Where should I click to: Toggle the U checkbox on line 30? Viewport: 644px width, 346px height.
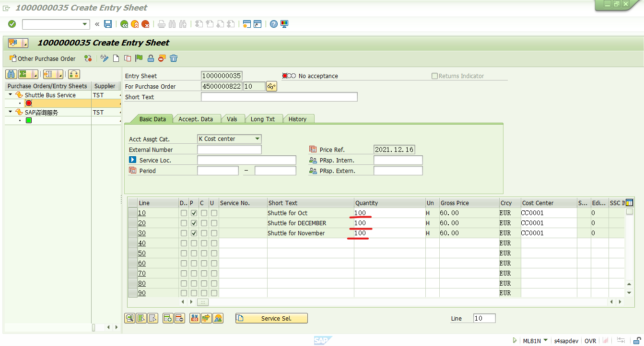[214, 233]
